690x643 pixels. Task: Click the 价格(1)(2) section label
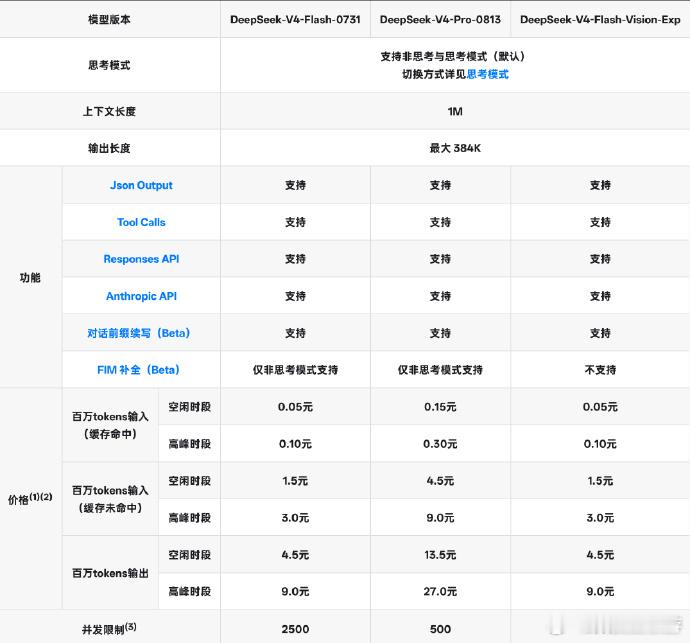(x=30, y=499)
